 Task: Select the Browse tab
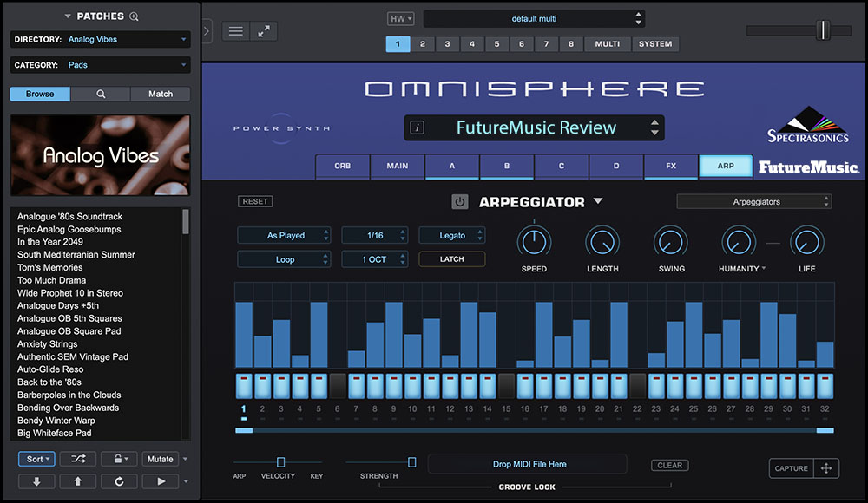point(40,94)
